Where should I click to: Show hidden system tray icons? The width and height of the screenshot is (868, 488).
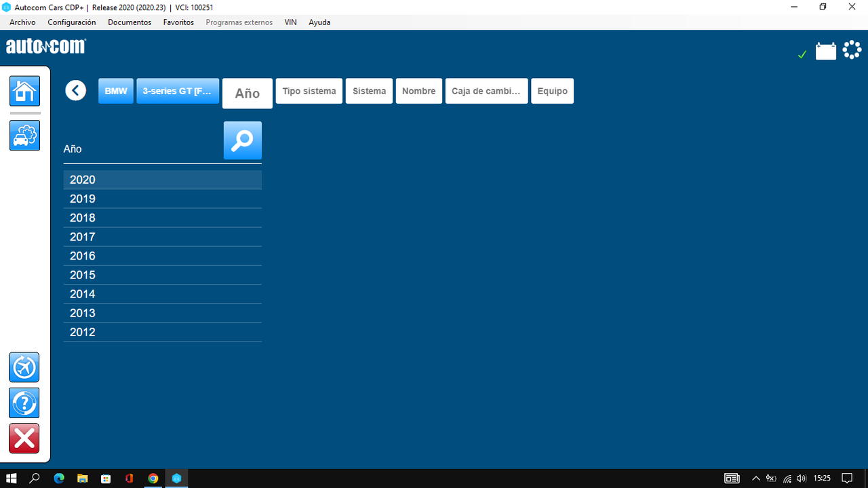756,479
